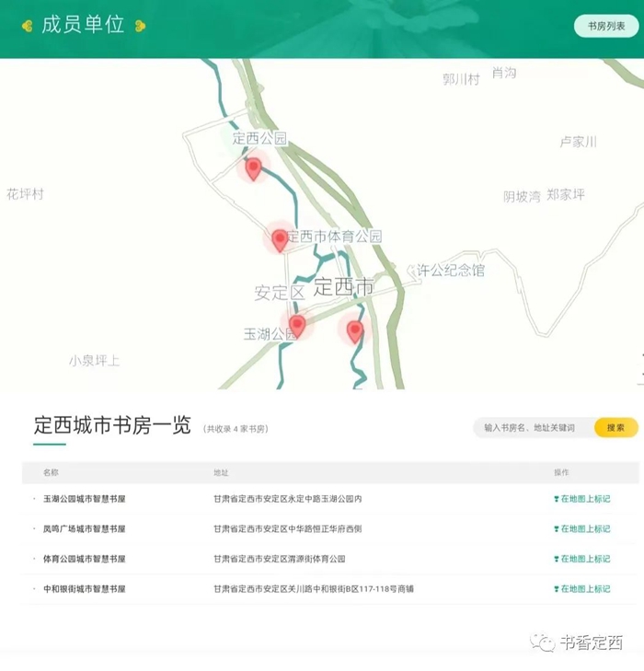644x671 pixels.
Task: Click the right ornament beside 成员单位 title
Action: 139,26
